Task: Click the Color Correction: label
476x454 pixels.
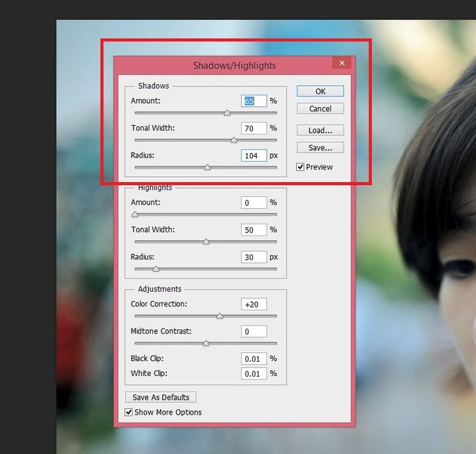Action: tap(158, 304)
